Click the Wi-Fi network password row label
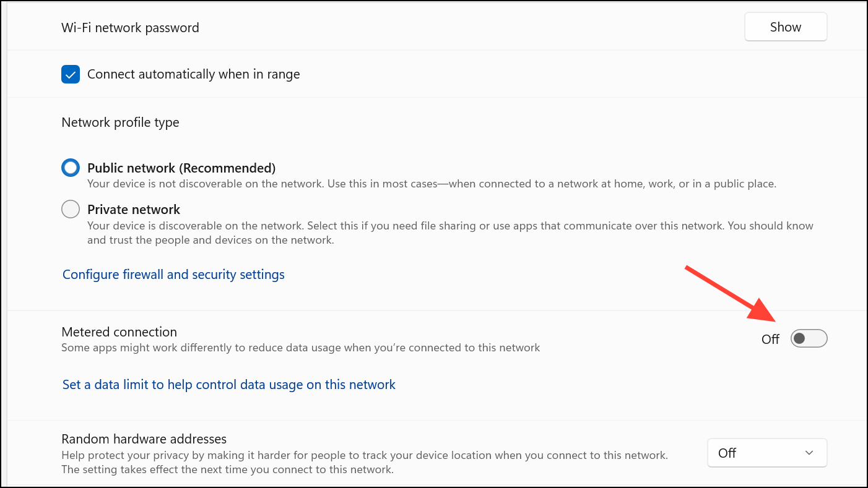This screenshot has height=488, width=868. coord(130,28)
